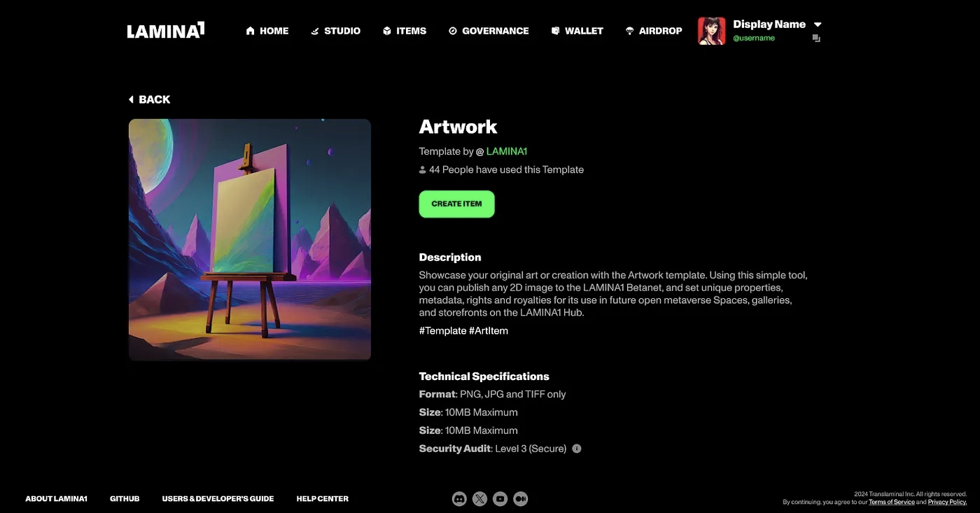The image size is (980, 513).
Task: Click the LAMINA1 logo
Action: tap(166, 30)
